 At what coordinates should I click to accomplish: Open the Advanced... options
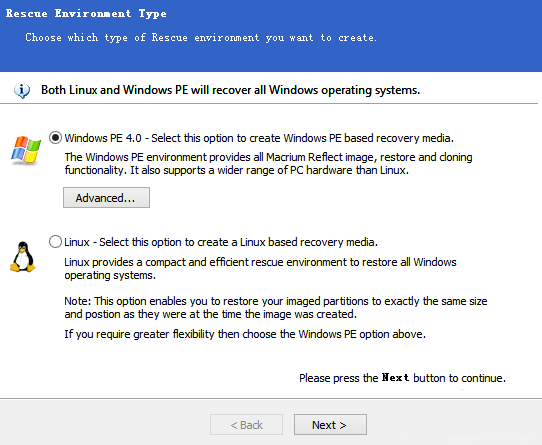coord(106,198)
